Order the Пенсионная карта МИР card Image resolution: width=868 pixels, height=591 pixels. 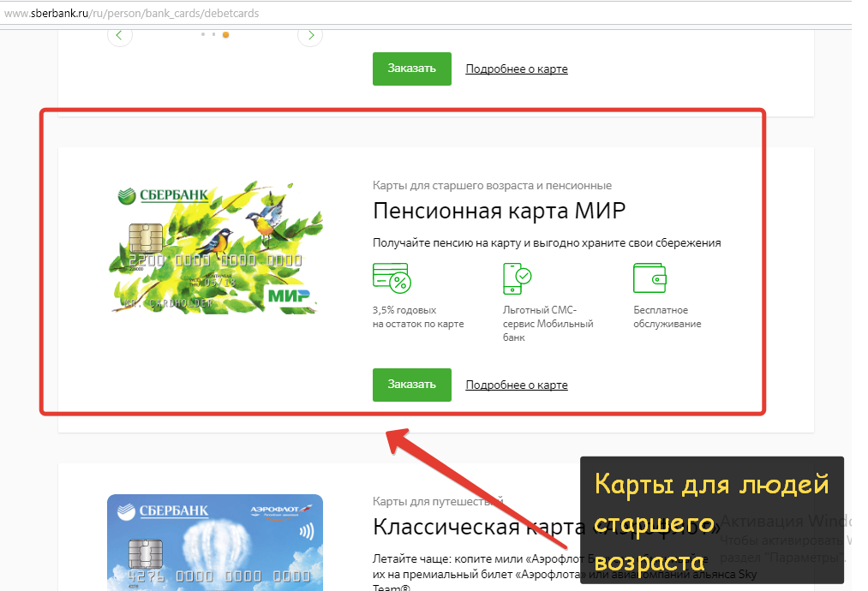tap(412, 385)
